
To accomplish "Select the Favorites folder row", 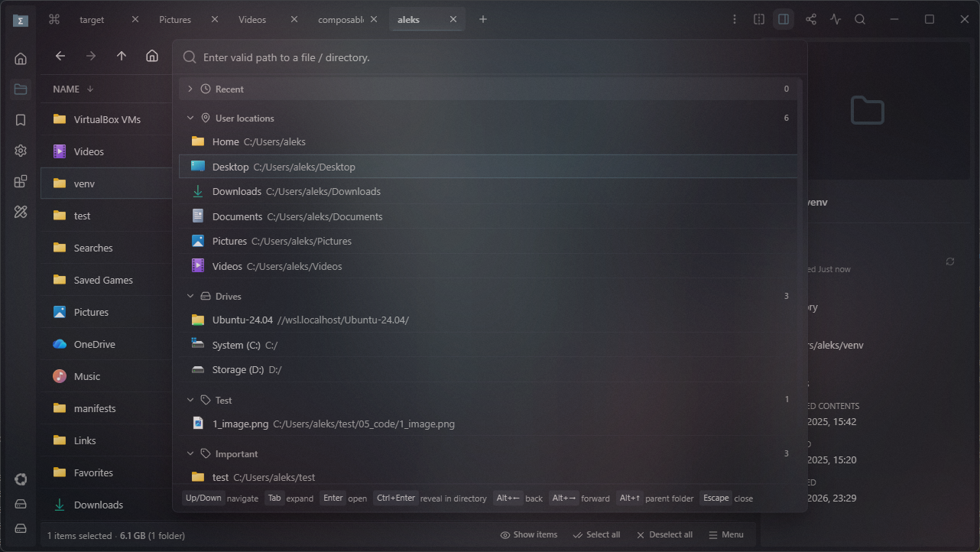I will coord(106,472).
